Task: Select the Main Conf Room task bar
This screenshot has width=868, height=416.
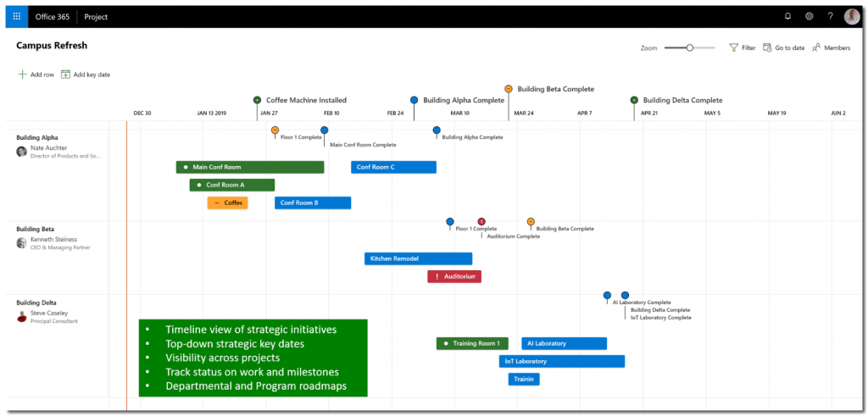Action: click(250, 167)
